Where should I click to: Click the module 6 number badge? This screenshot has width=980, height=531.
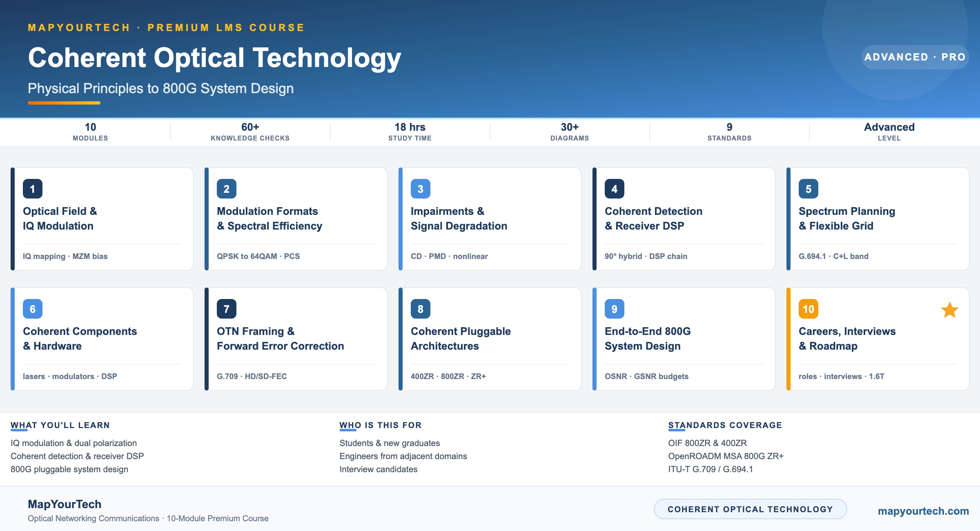click(x=33, y=309)
